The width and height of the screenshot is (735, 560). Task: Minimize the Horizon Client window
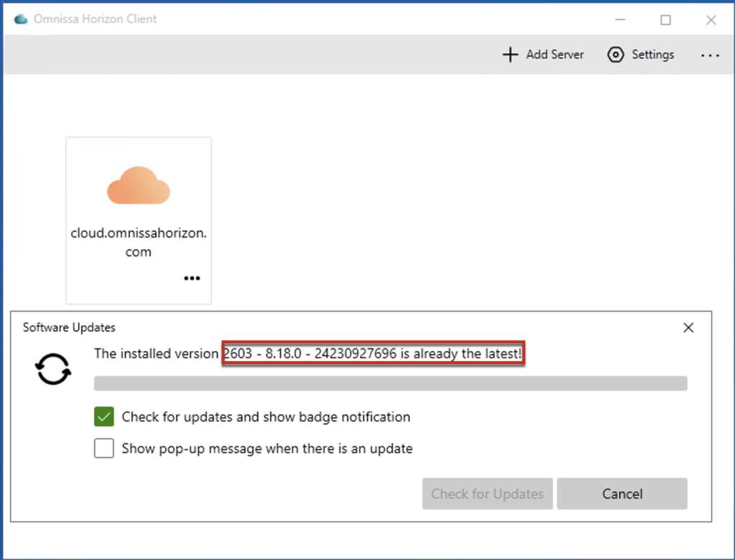click(x=620, y=20)
